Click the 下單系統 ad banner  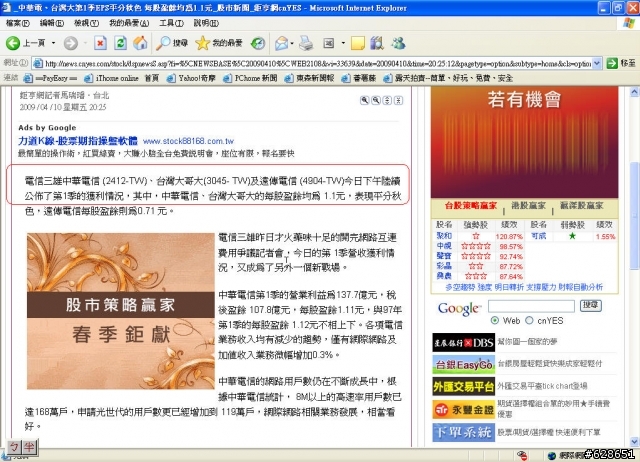[463, 432]
